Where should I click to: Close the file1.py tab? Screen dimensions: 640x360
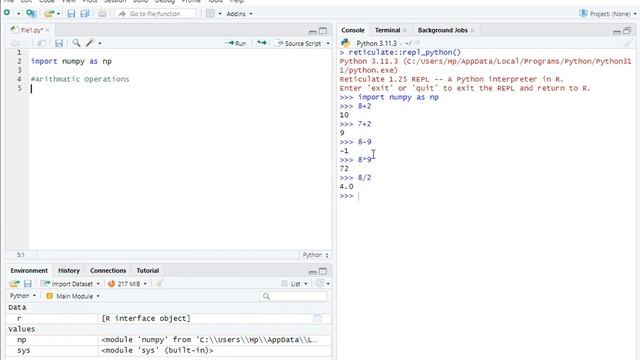(x=47, y=30)
